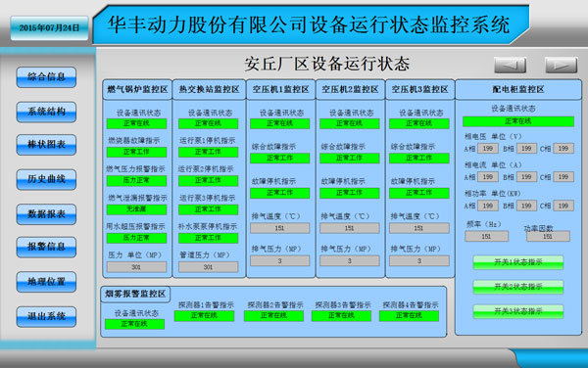Click 空压机3 排气温度 value field
588x368 pixels.
coord(419,228)
